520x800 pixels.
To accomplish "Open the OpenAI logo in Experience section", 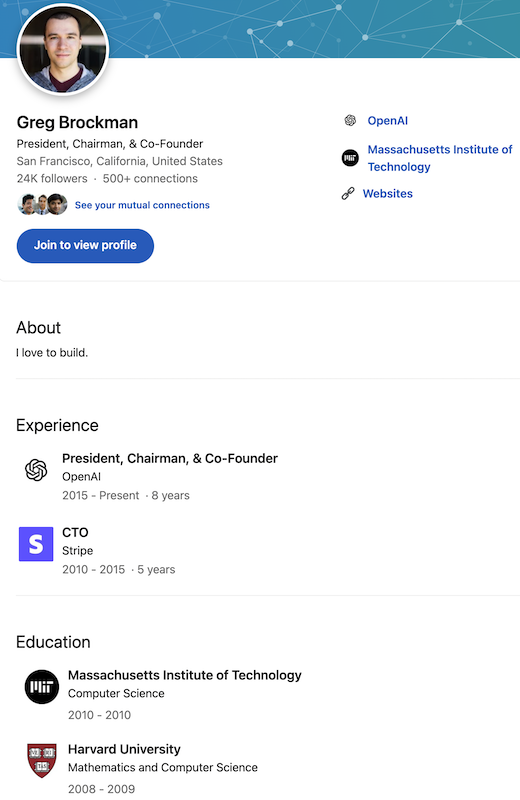I will tap(36, 470).
